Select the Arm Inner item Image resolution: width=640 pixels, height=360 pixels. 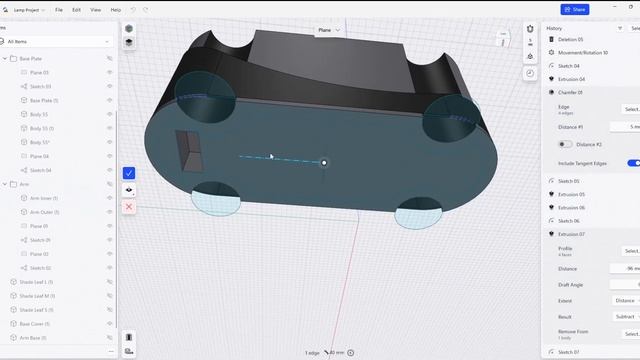pyautogui.click(x=44, y=198)
